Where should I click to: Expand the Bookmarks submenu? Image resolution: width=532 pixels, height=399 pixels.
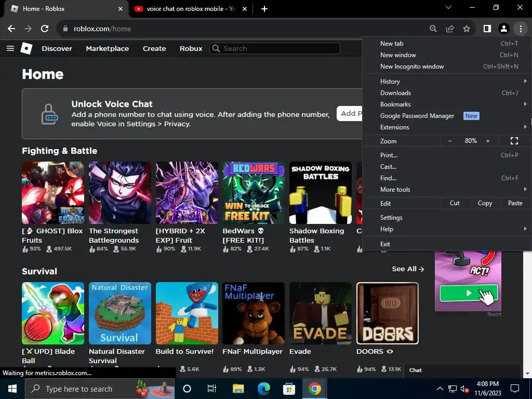click(447, 104)
